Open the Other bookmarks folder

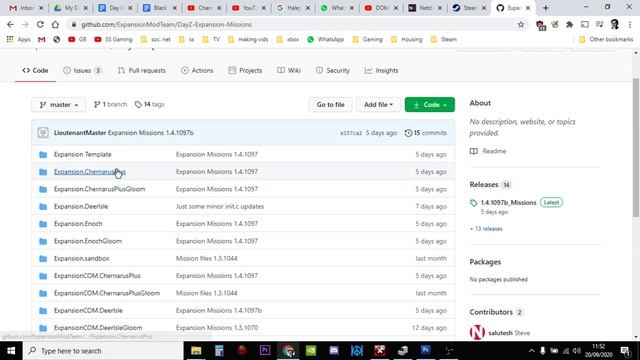pyautogui.click(x=606, y=39)
